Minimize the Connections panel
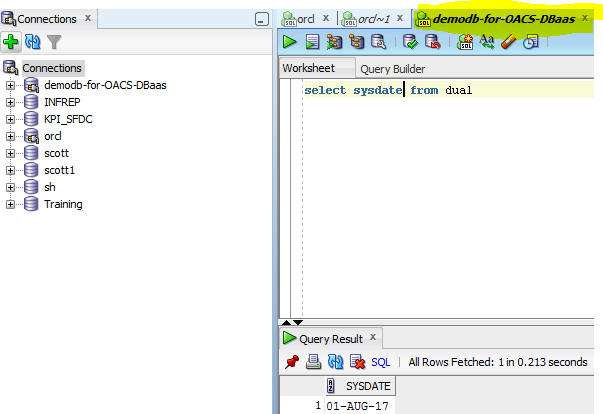The height and width of the screenshot is (414, 603). click(x=261, y=18)
